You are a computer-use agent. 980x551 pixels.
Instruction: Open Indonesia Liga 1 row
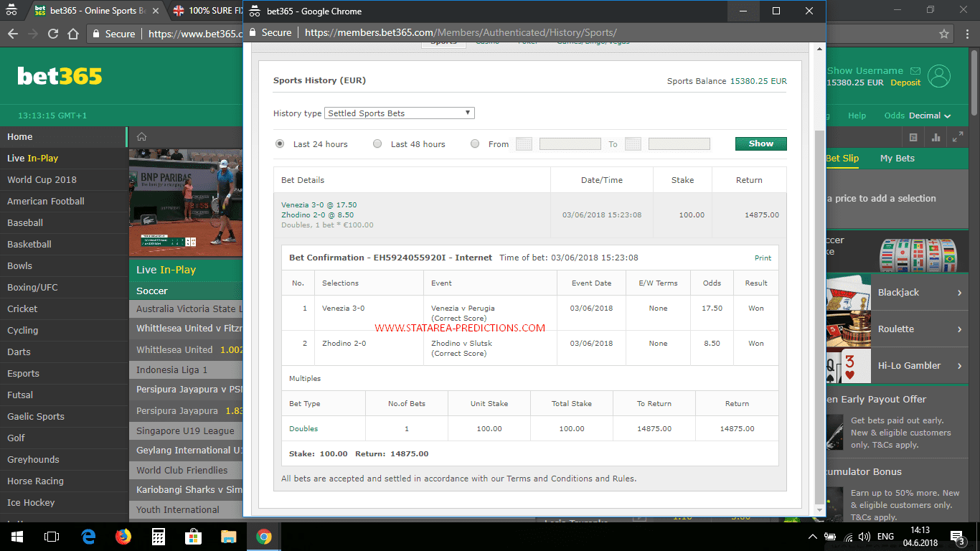(186, 370)
